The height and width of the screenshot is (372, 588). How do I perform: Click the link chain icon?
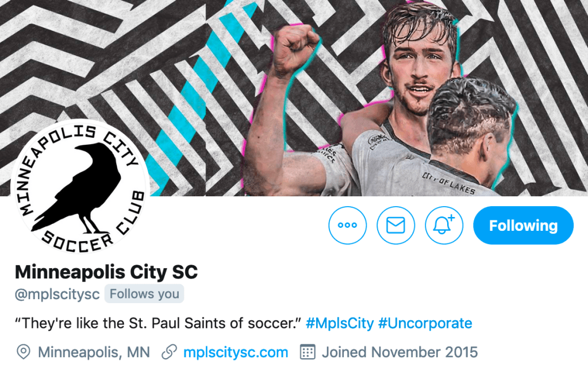pos(169,352)
